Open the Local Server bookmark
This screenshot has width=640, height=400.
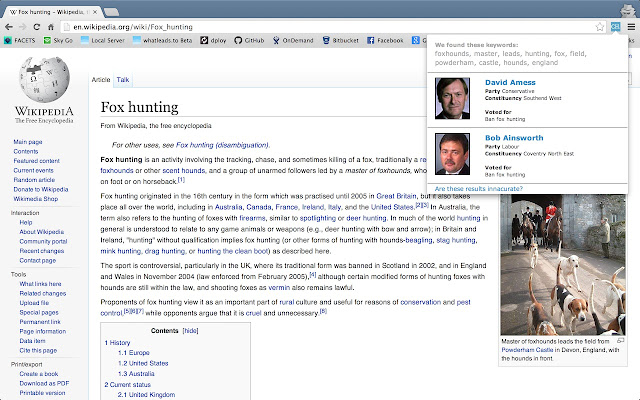click(x=103, y=40)
